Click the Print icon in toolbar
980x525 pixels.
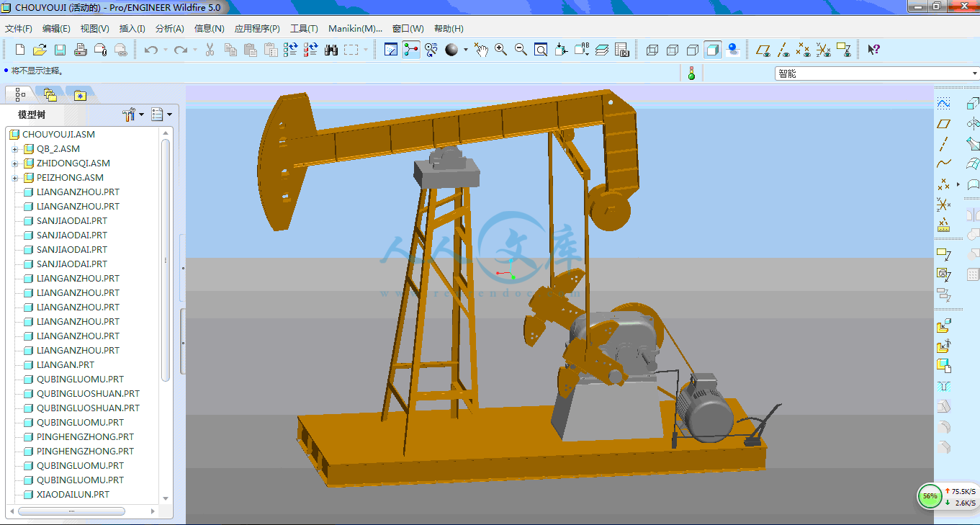pyautogui.click(x=81, y=50)
